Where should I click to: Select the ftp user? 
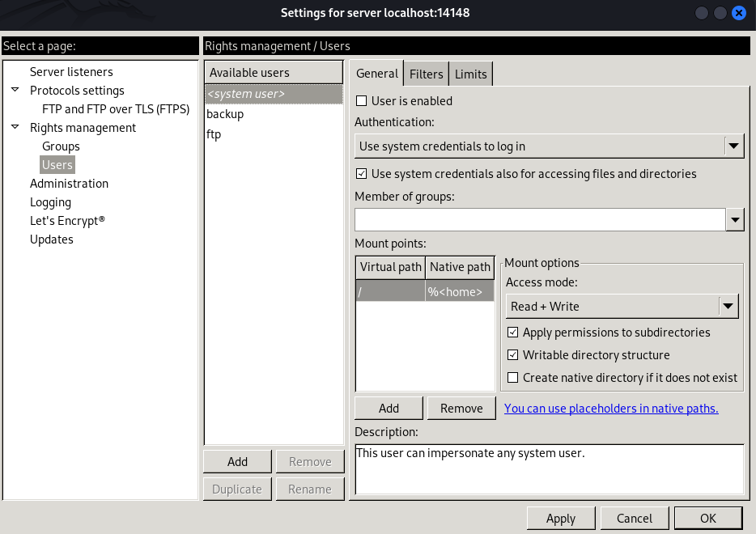[274, 134]
